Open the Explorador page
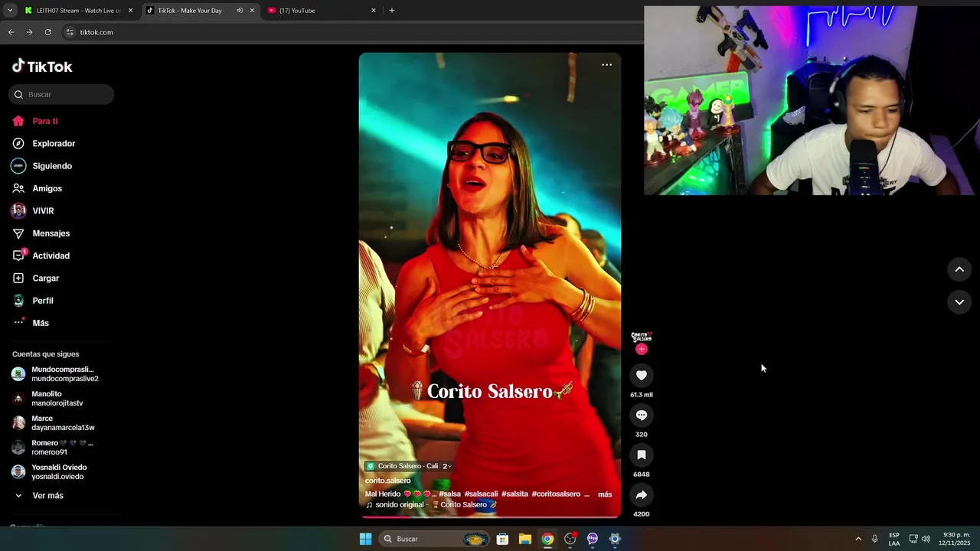 (x=54, y=143)
